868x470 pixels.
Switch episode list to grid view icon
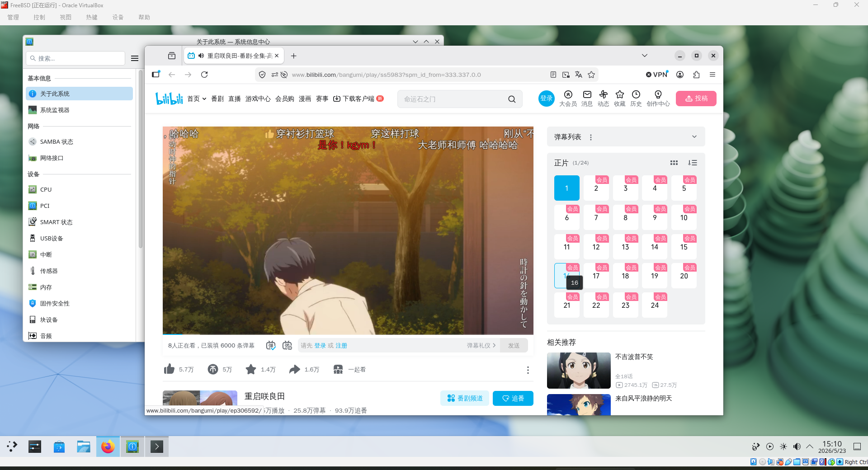[674, 163]
